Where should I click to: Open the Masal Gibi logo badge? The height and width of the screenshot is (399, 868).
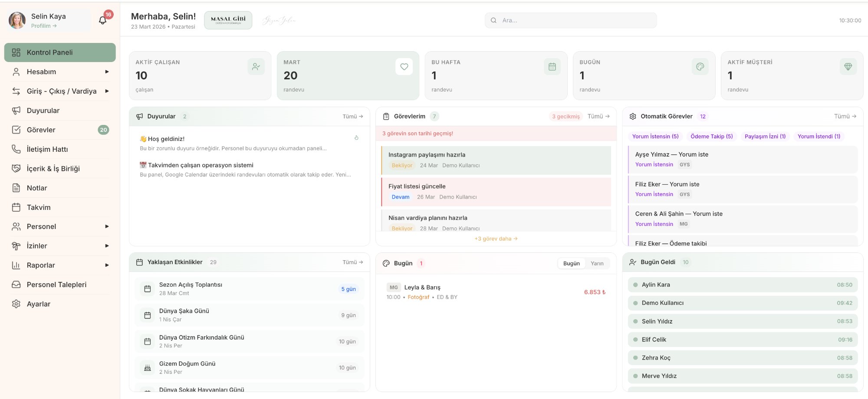click(x=228, y=20)
